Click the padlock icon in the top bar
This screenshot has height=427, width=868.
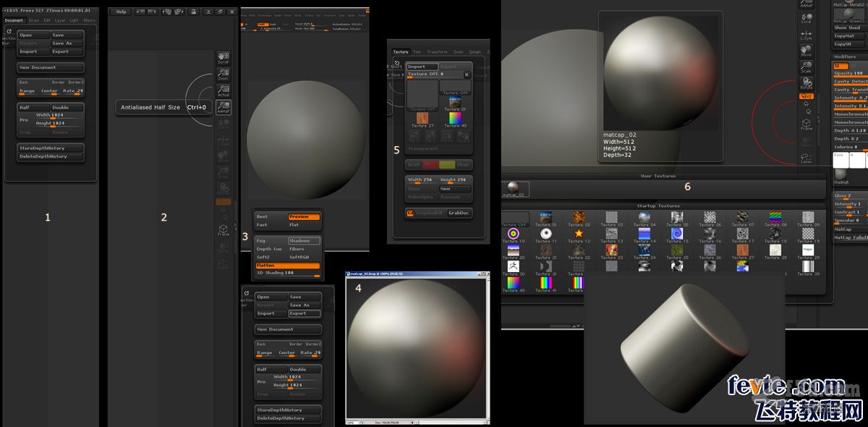(194, 12)
